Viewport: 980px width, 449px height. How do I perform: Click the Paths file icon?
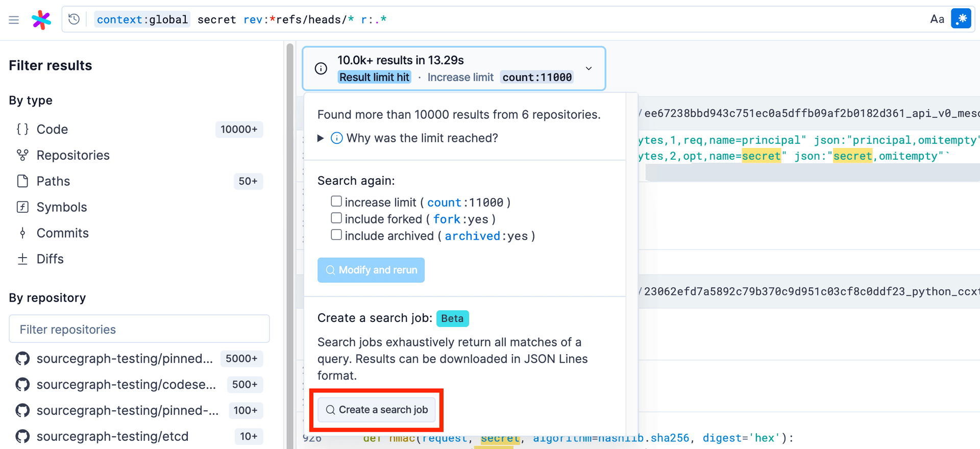22,181
